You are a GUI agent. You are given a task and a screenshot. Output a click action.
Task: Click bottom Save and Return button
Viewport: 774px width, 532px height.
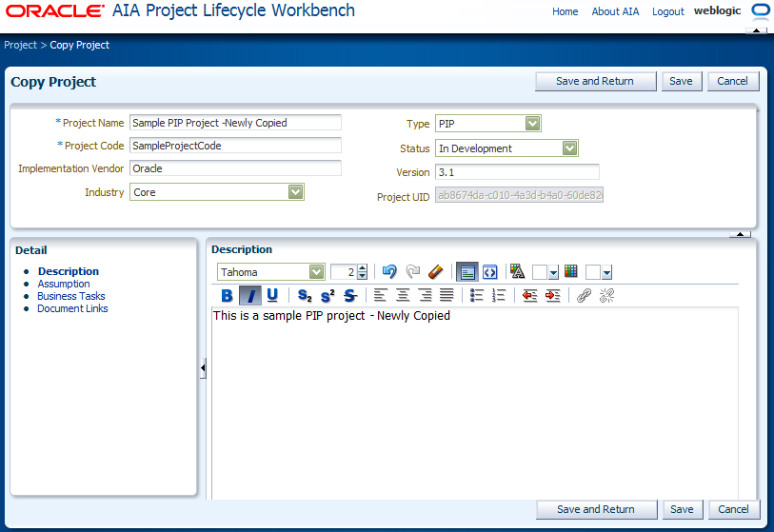pyautogui.click(x=596, y=509)
